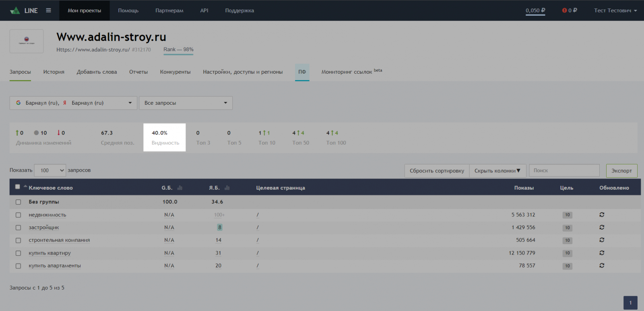Open the Я.Б. column chart icon
The image size is (644, 311).
[x=227, y=188]
